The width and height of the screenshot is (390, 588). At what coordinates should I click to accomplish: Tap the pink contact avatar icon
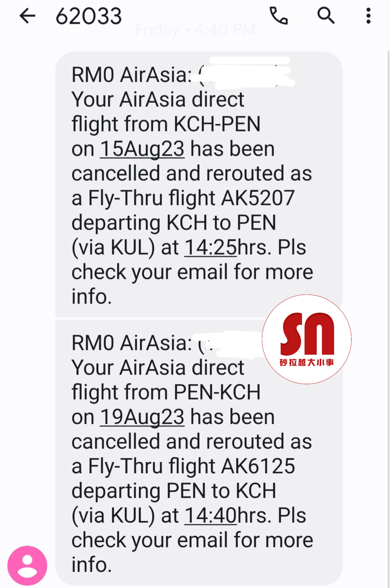pyautogui.click(x=27, y=565)
